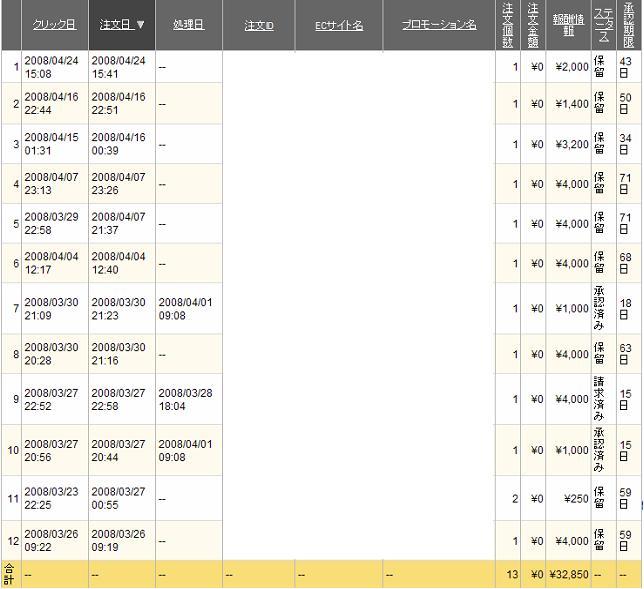The image size is (644, 589).
Task: Click the 注文日 sort arrow indicator
Action: (140, 25)
